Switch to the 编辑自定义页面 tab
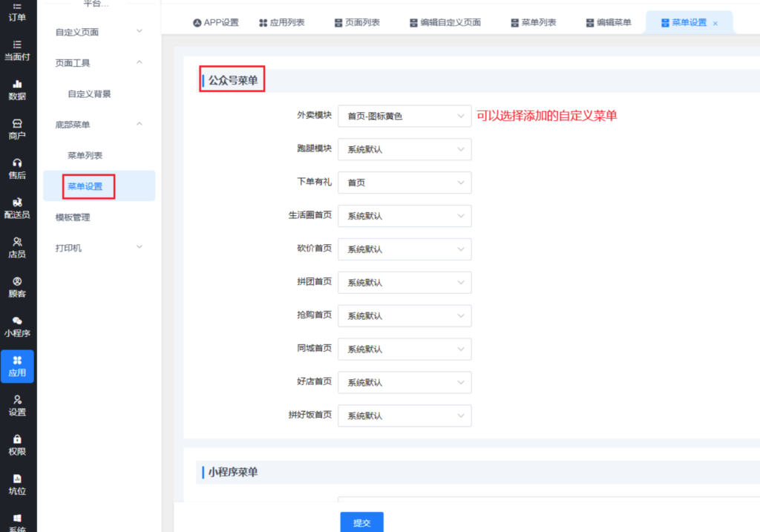This screenshot has height=532, width=760. pyautogui.click(x=445, y=22)
